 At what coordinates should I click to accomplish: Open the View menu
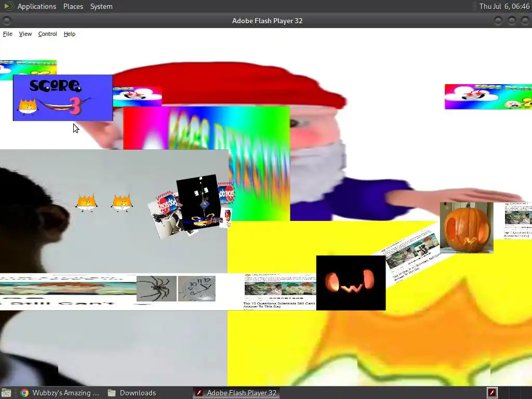coord(25,34)
